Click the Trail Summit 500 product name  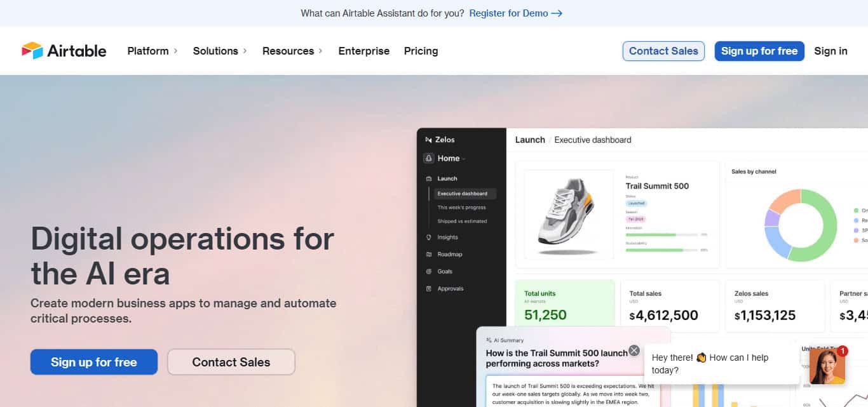pyautogui.click(x=657, y=186)
